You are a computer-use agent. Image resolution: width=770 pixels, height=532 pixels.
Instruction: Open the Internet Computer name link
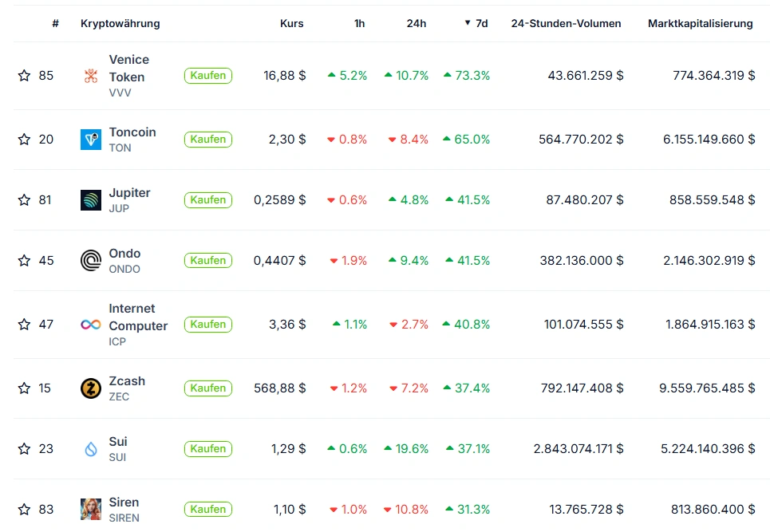click(138, 317)
